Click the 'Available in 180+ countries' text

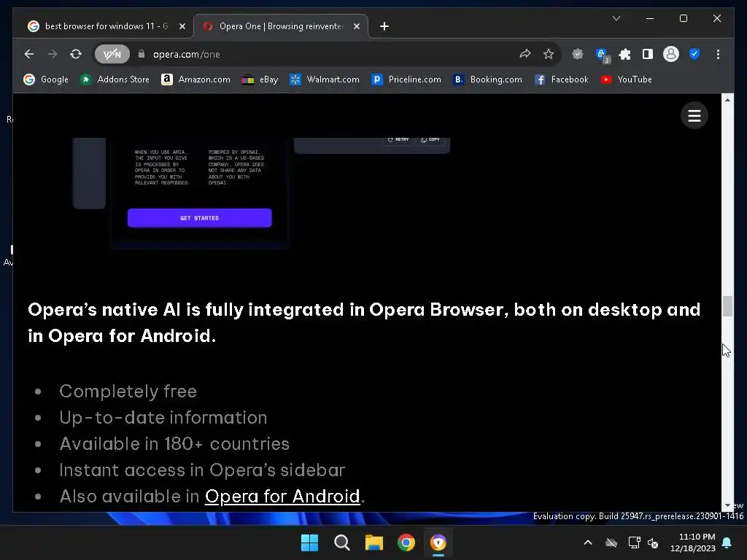click(174, 444)
